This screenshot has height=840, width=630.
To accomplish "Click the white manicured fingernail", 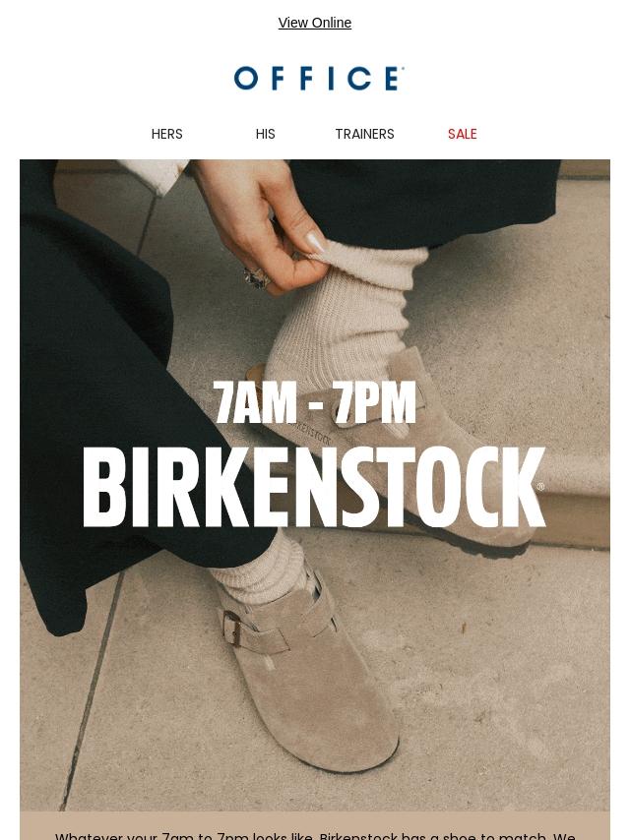I will coord(314,243).
